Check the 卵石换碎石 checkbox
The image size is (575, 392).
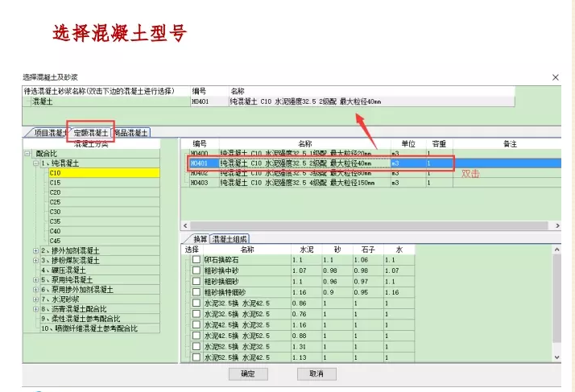coord(196,260)
